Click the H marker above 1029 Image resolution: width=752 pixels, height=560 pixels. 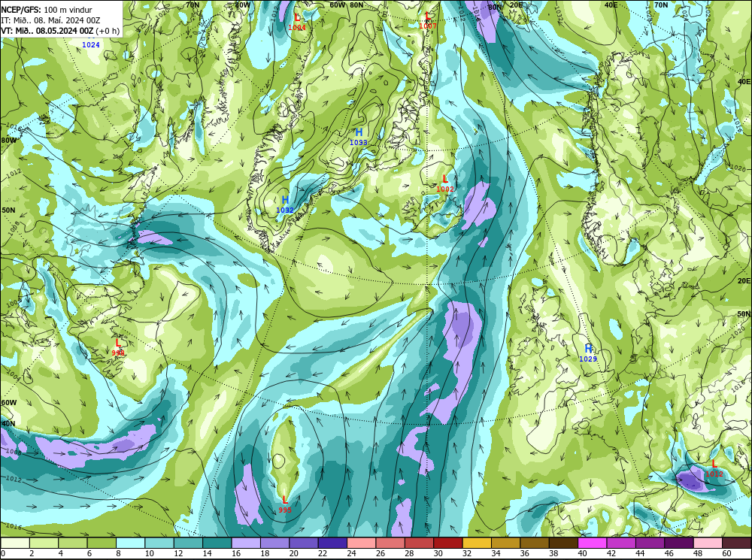[588, 349]
